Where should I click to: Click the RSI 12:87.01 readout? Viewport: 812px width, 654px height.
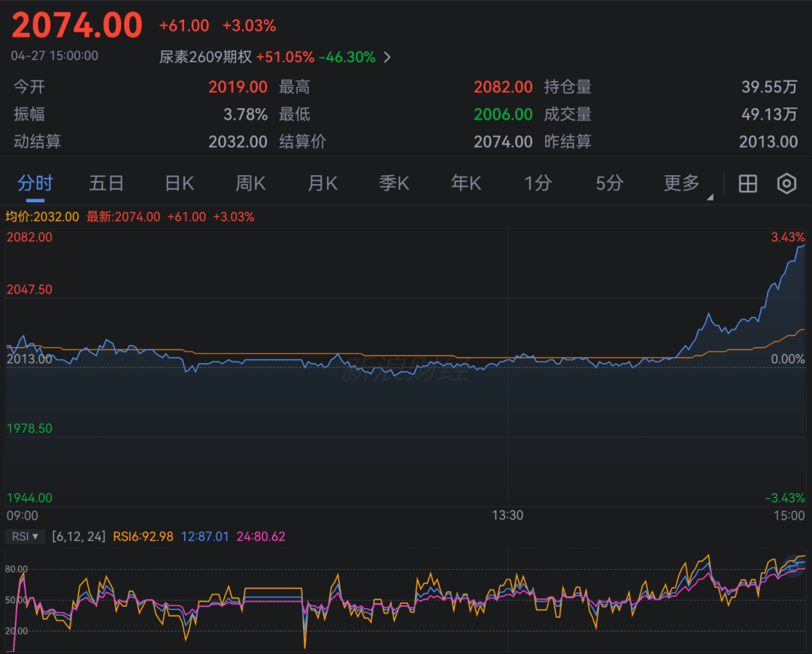(x=205, y=537)
